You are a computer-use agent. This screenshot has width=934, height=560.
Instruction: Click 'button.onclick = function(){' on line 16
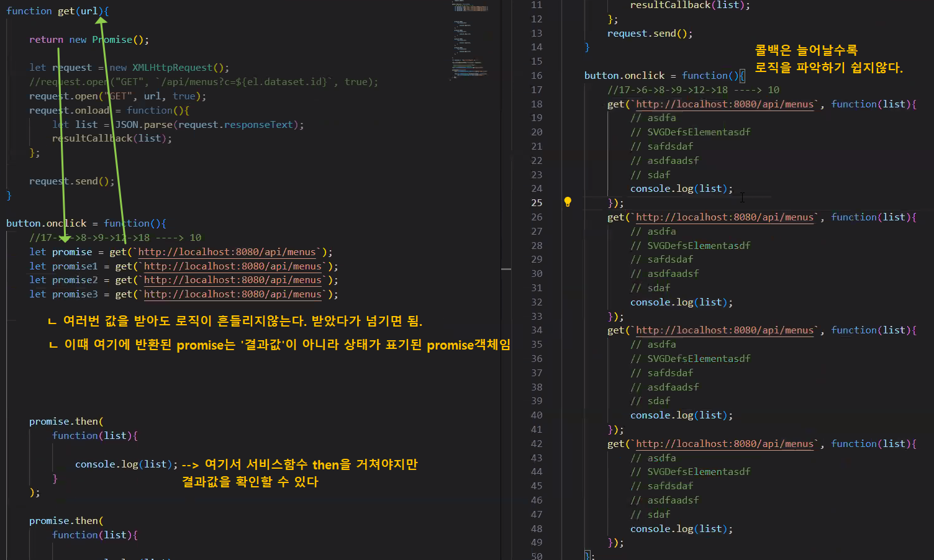tap(664, 76)
